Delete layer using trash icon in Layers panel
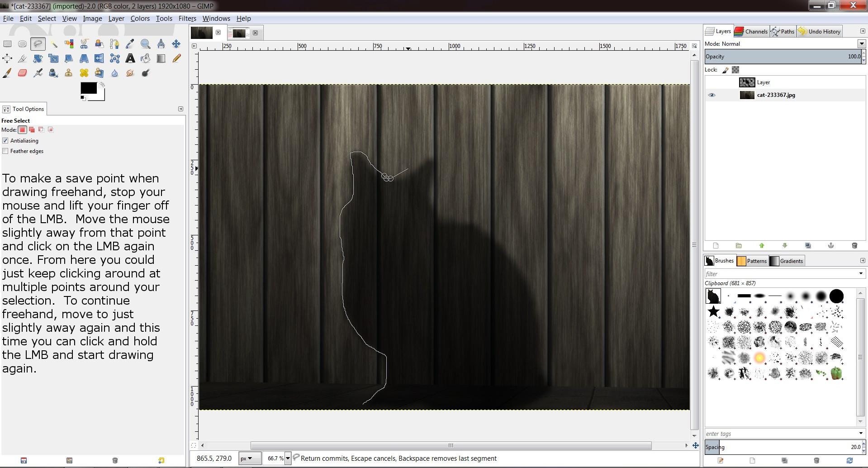The height and width of the screenshot is (468, 868). click(854, 245)
